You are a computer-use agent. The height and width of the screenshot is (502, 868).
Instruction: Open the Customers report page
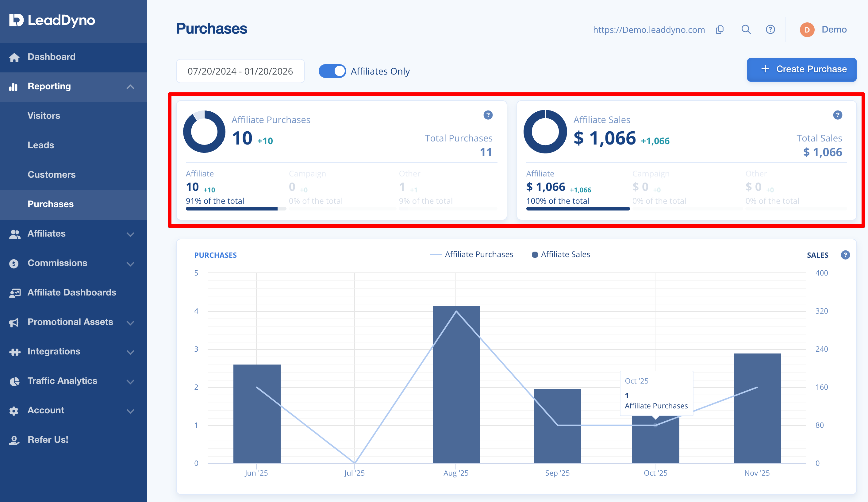[51, 175]
